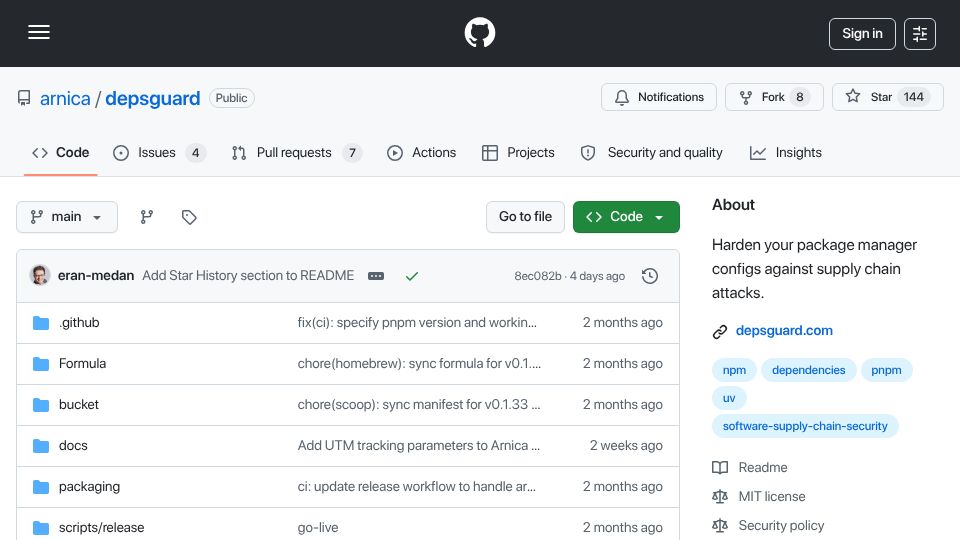Select the dependencies topic tag

coord(808,370)
